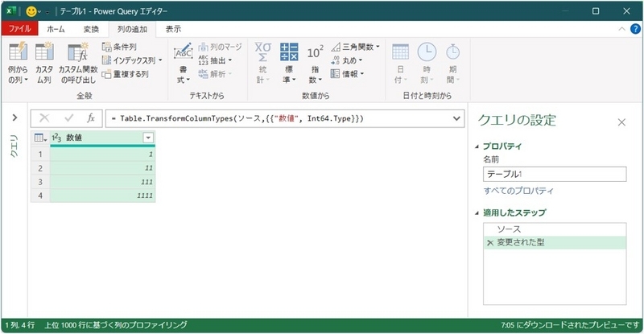Image resolution: width=644 pixels, height=334 pixels.
Task: Close the クエリの設定 query settings pane
Action: (x=621, y=122)
